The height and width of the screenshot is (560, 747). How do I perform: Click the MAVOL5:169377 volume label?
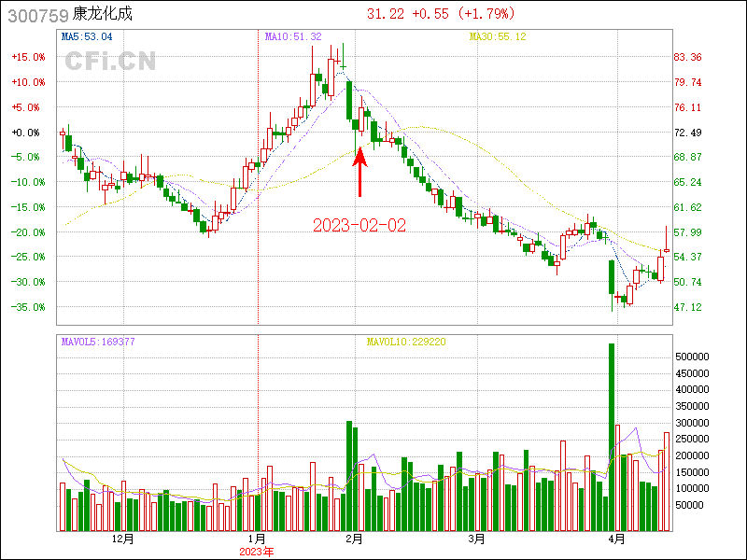(98, 342)
